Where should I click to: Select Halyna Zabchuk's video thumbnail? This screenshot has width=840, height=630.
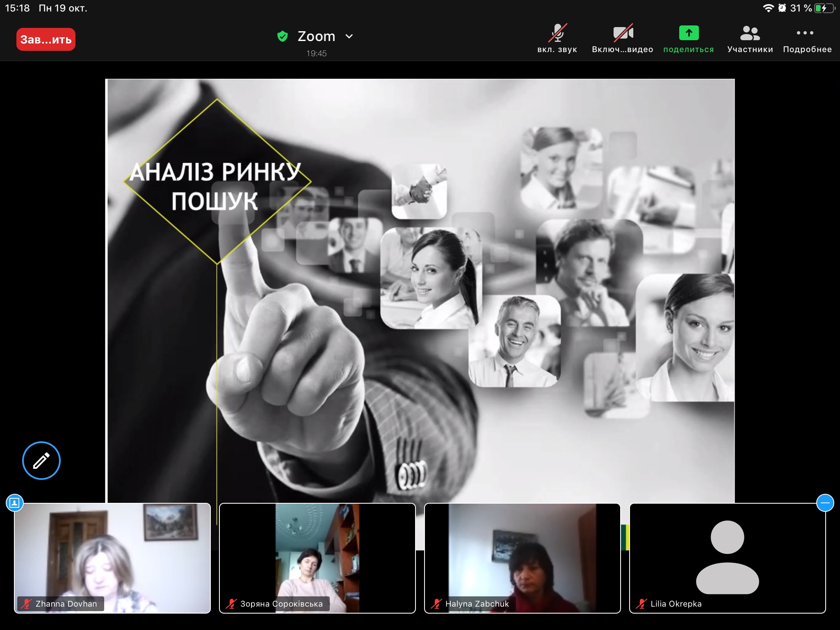tap(523, 558)
